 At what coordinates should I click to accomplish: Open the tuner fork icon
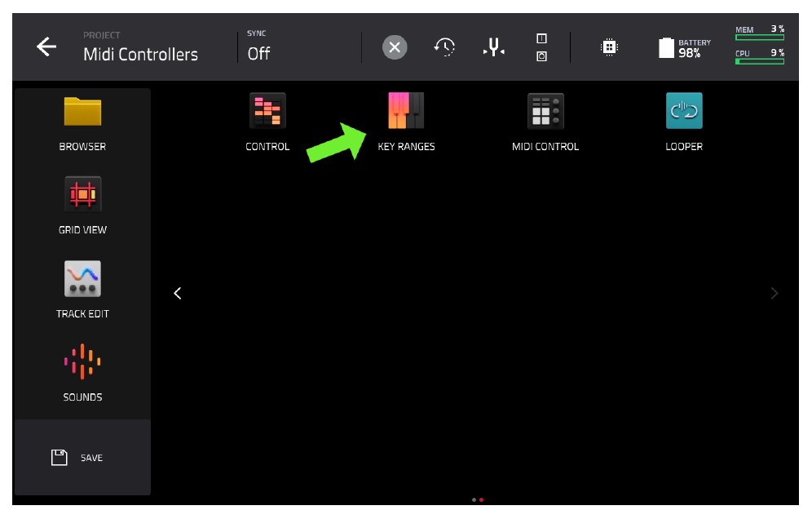pos(494,47)
